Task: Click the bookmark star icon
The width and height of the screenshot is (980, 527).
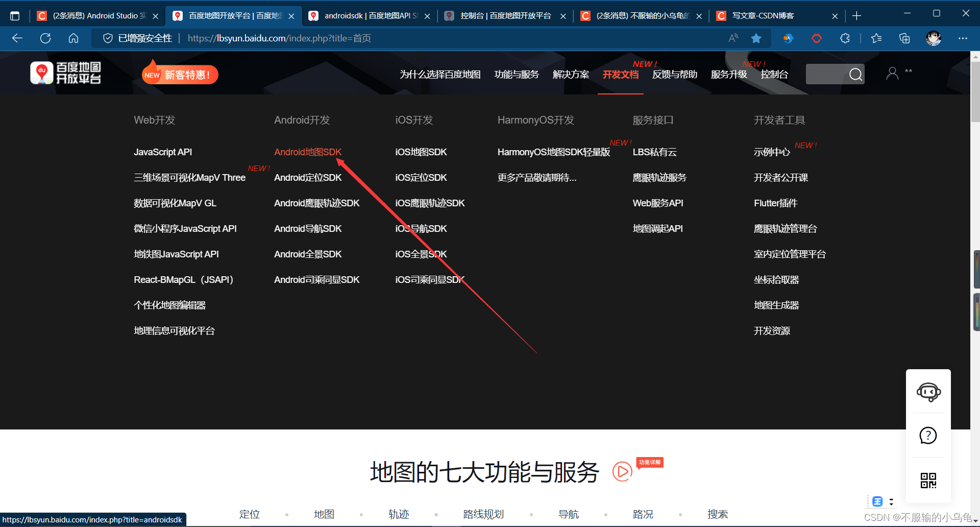Action: click(756, 38)
